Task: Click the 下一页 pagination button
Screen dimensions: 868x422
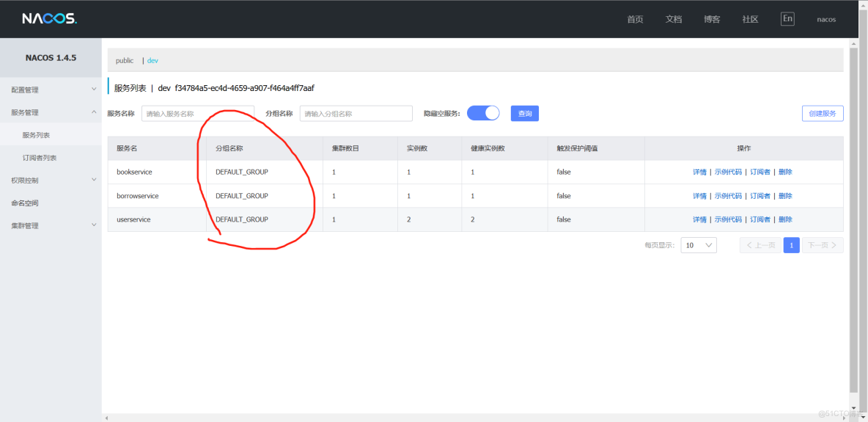Action: point(823,245)
